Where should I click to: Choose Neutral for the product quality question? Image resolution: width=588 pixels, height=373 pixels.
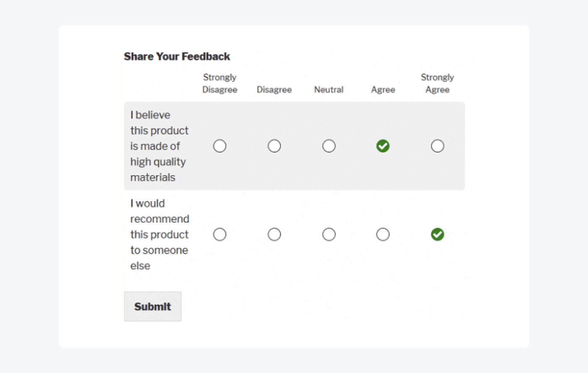tap(329, 146)
